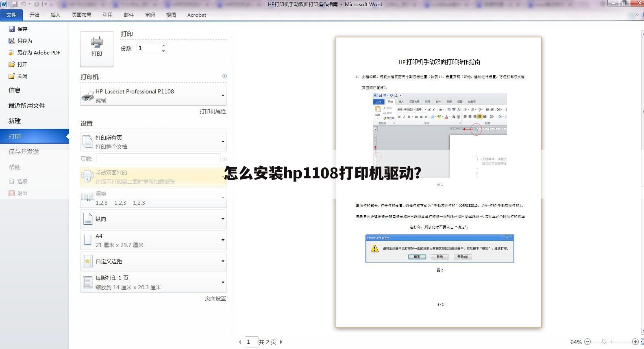
Task: Open the 新建 section
Action: click(x=15, y=121)
